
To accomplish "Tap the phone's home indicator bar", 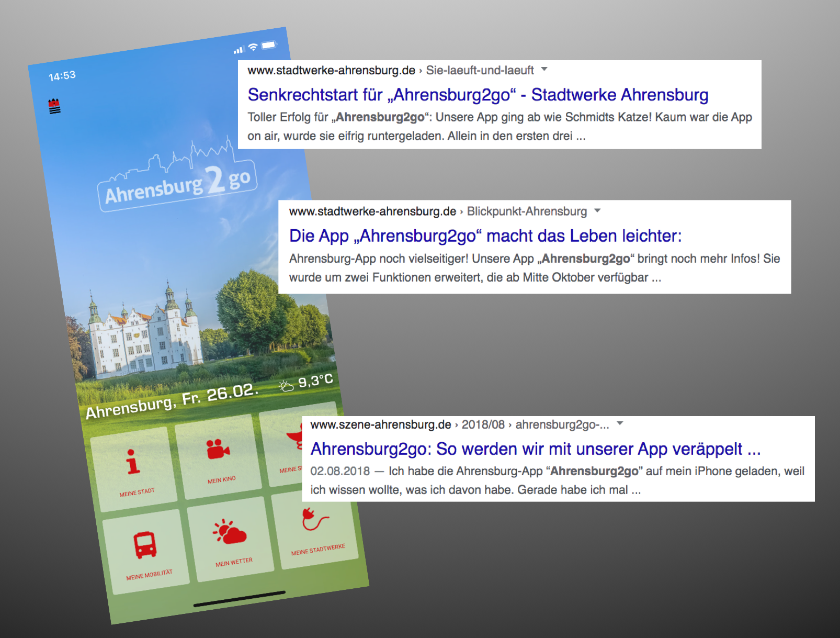I will pos(240,599).
